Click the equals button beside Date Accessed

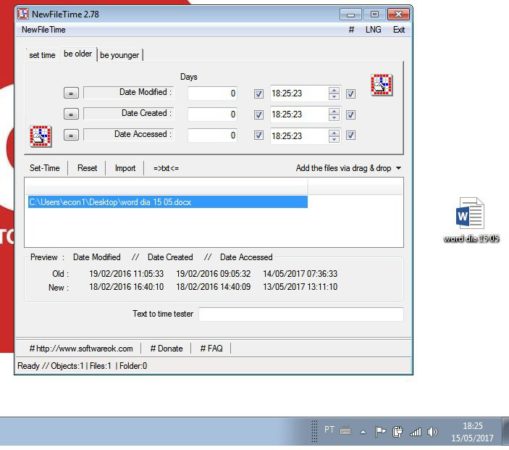click(x=71, y=135)
